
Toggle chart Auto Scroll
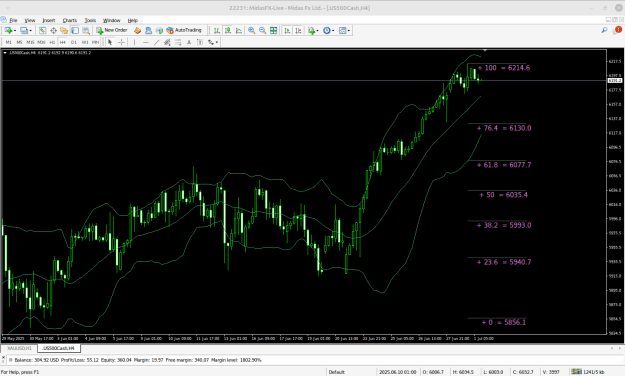click(x=287, y=30)
